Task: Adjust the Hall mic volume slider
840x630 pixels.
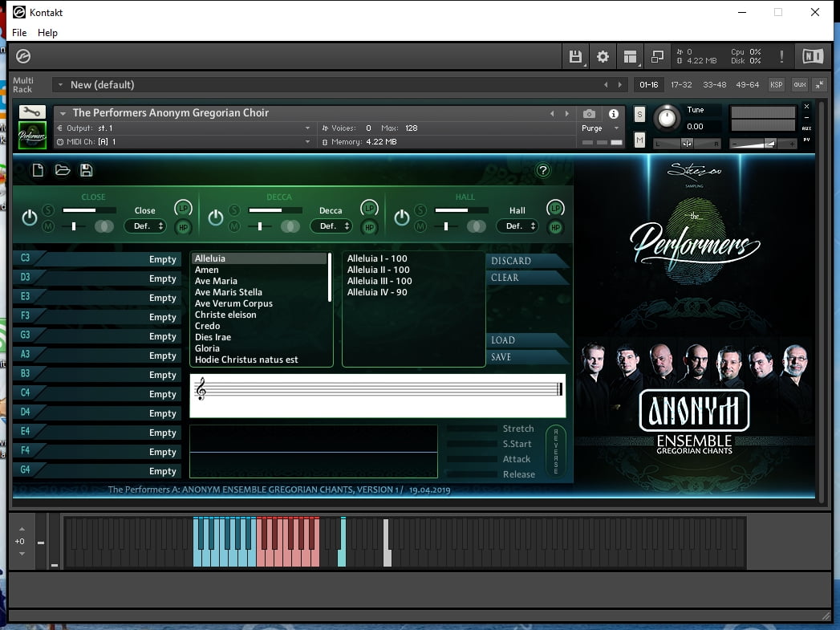Action: click(x=461, y=210)
